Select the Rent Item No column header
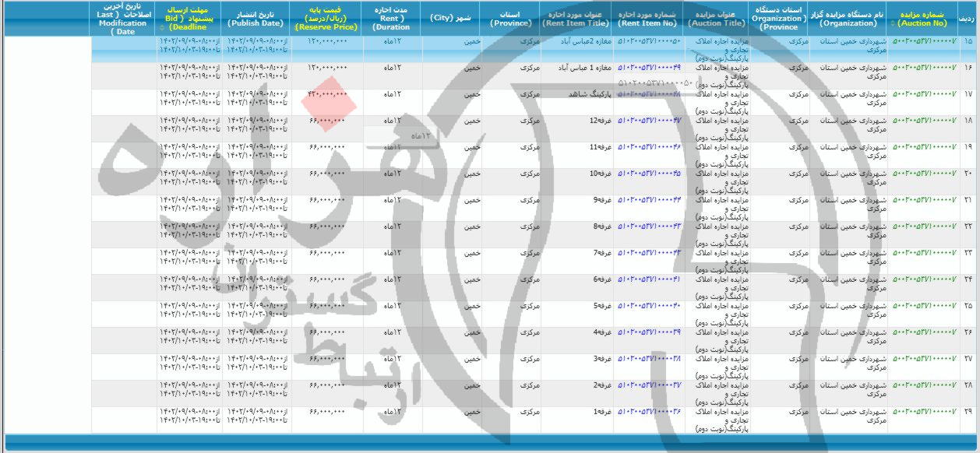 tap(648, 18)
